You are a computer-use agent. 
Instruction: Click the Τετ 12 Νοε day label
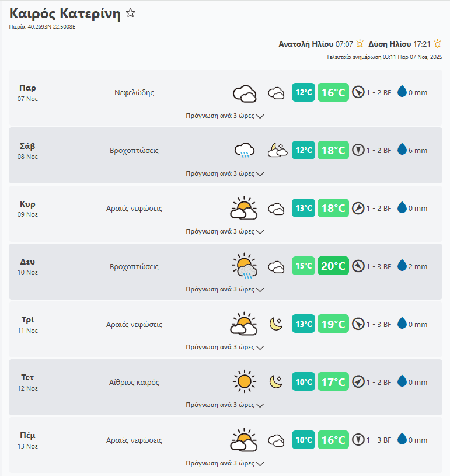click(x=27, y=382)
